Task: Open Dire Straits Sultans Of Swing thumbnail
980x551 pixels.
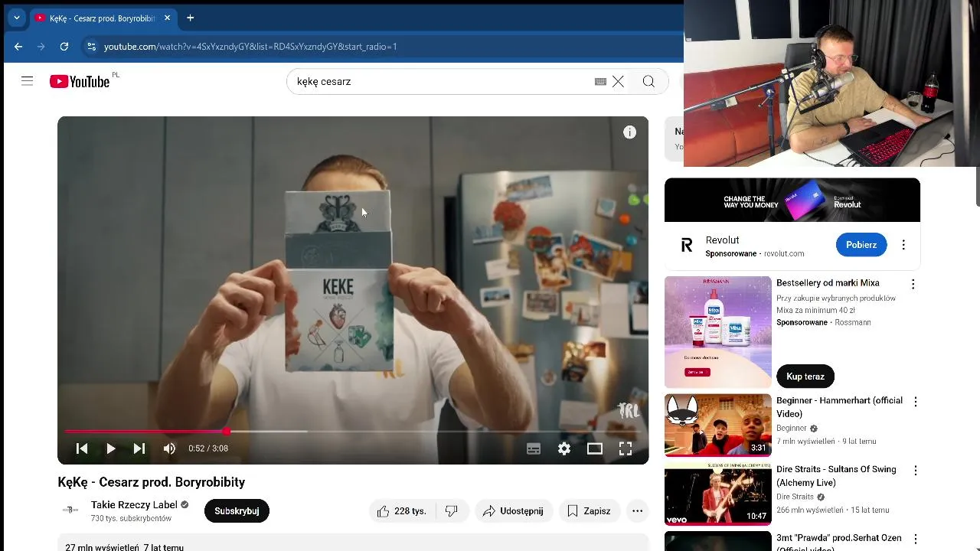Action: [718, 494]
